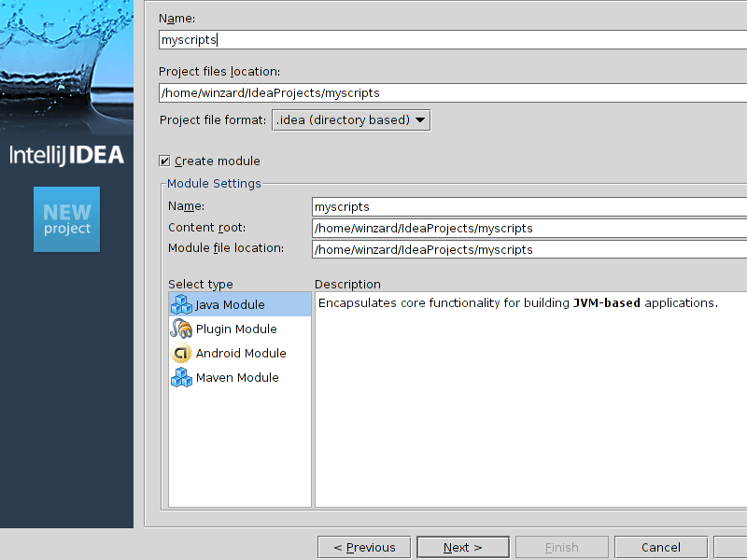
Task: Click the Java Module cube icon
Action: pos(181,304)
